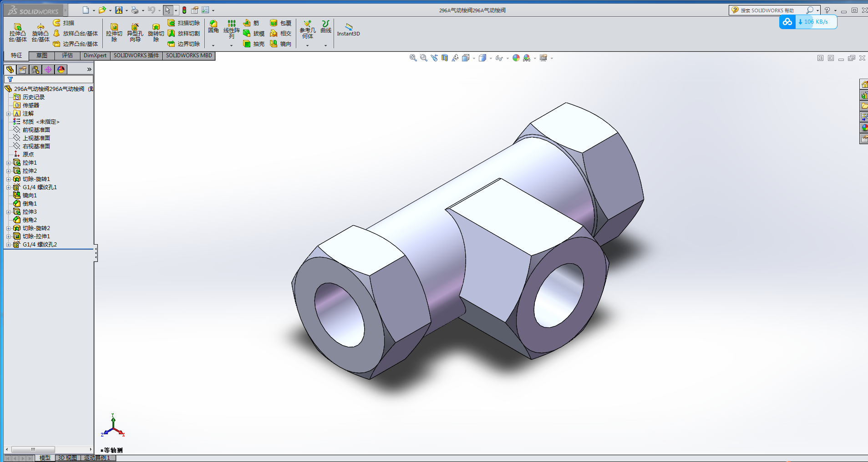
Task: Choose the Swept Cut (扫描切除) tool
Action: pos(184,23)
